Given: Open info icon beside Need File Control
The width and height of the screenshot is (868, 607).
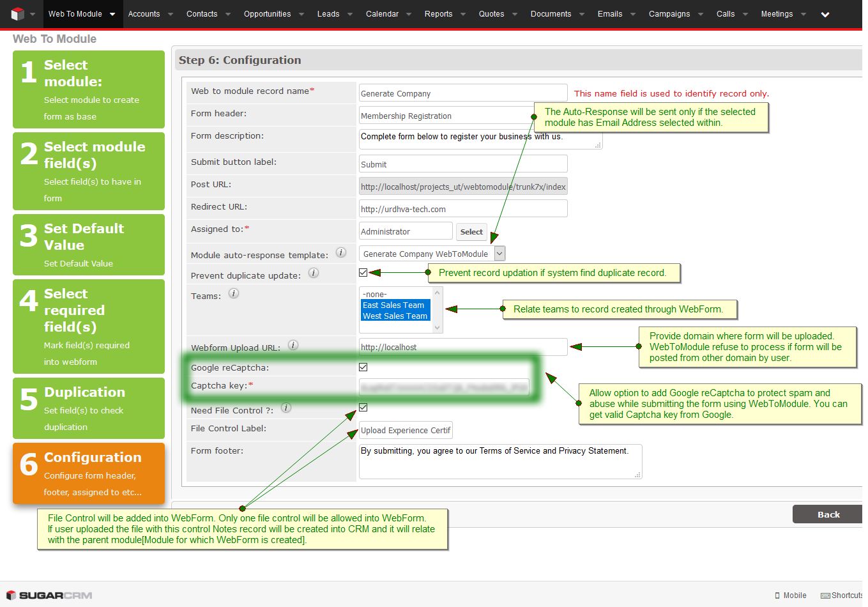Looking at the screenshot, I should 286,408.
